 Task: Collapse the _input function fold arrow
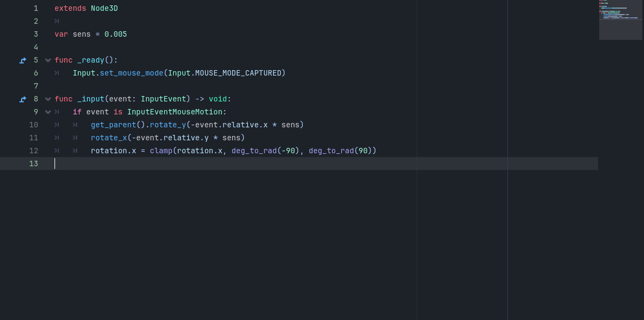click(48, 99)
